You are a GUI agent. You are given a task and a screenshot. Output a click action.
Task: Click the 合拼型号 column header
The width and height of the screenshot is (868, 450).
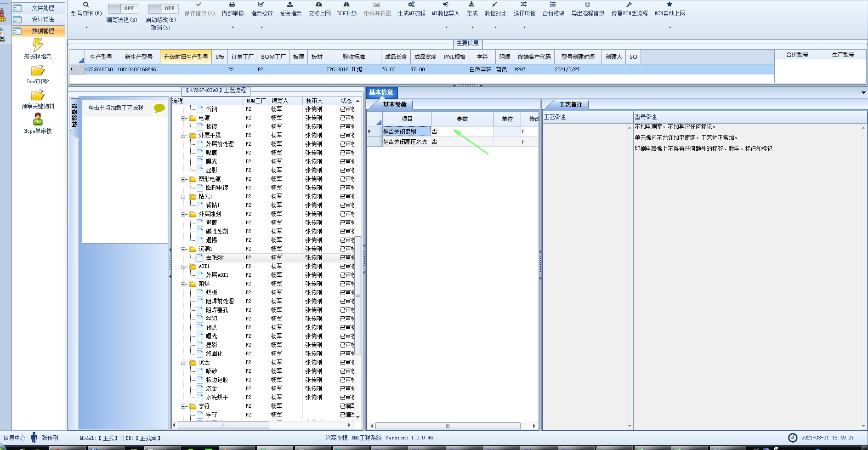(x=797, y=54)
